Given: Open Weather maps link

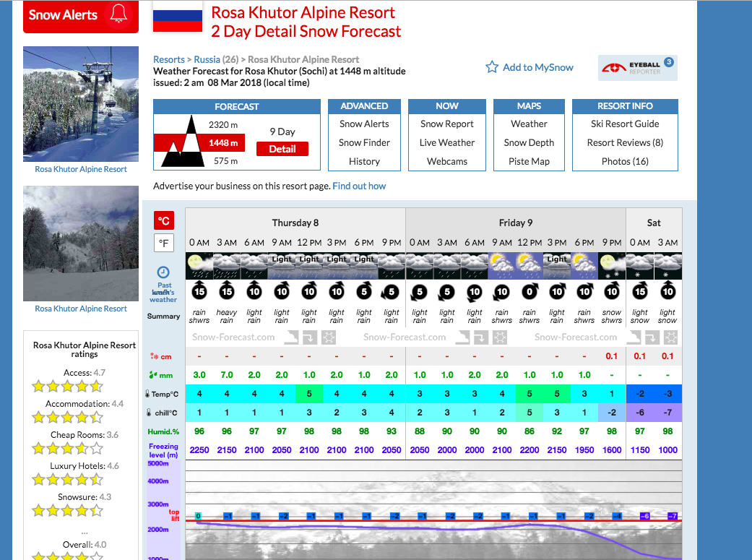Looking at the screenshot, I should pyautogui.click(x=529, y=124).
